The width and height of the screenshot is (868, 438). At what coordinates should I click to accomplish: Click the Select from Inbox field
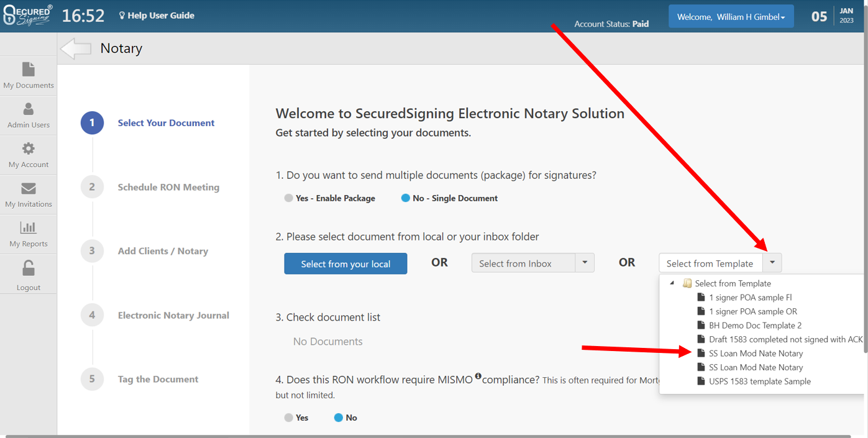click(x=523, y=263)
